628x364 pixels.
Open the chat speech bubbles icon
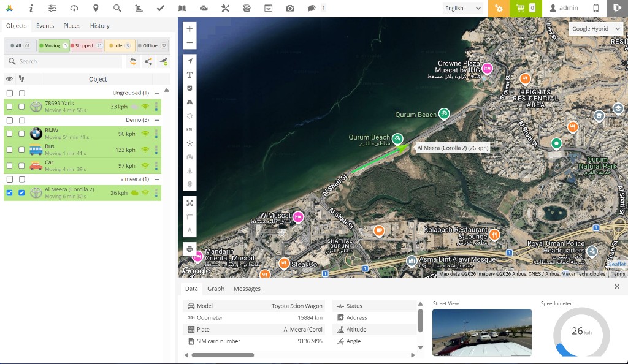tap(312, 8)
